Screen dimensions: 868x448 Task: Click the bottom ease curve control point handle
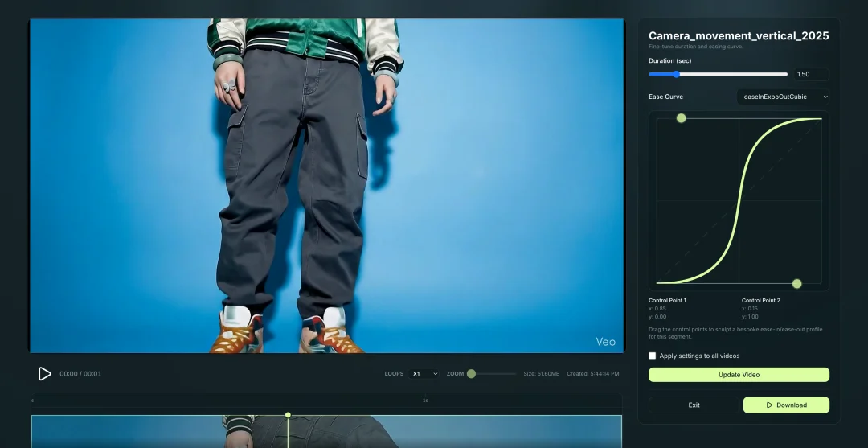[x=796, y=283]
